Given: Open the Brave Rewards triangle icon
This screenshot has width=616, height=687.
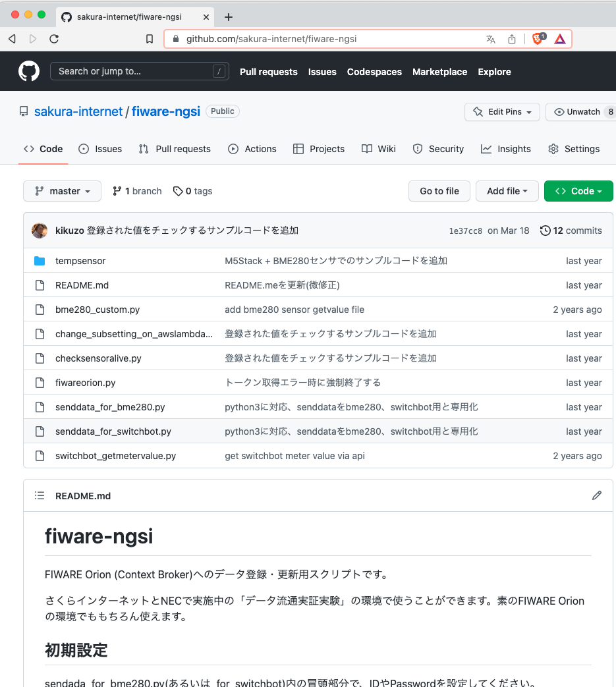Looking at the screenshot, I should click(x=560, y=40).
